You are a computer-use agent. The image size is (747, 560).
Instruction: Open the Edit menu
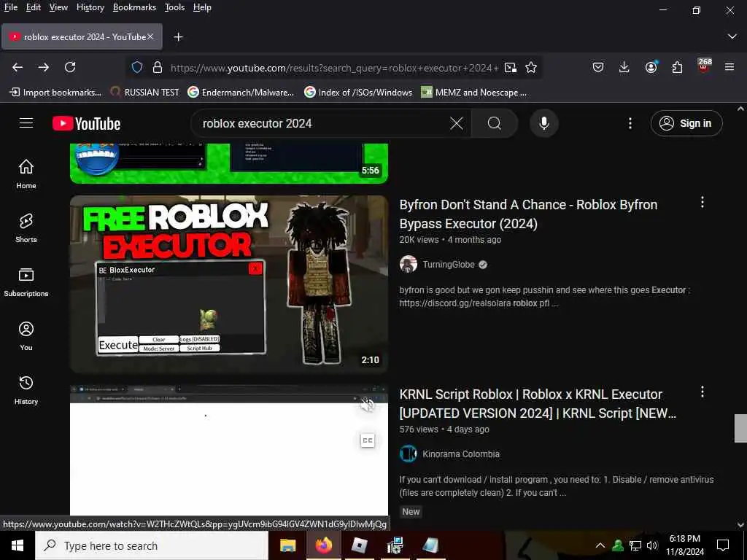33,7
